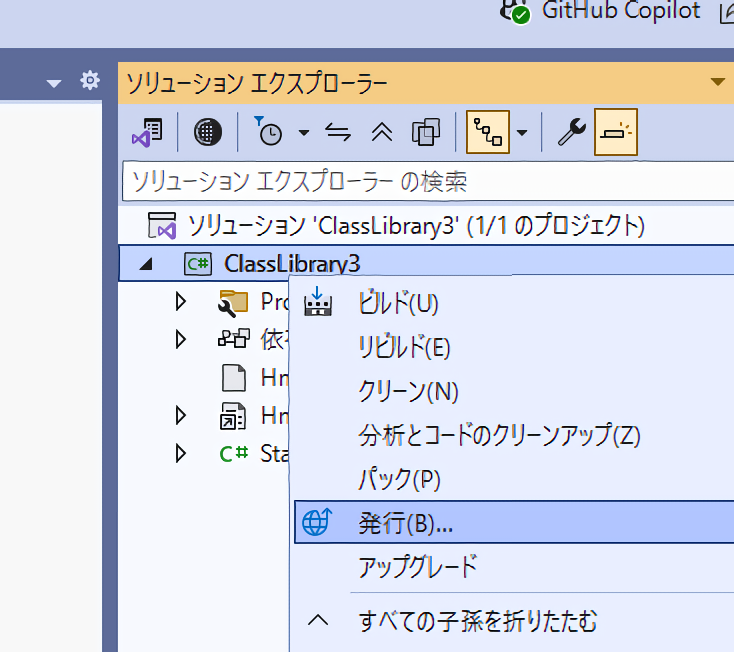Viewport: 734px width, 652px height.
Task: Click the pending changes filter clock icon
Action: pyautogui.click(x=269, y=132)
